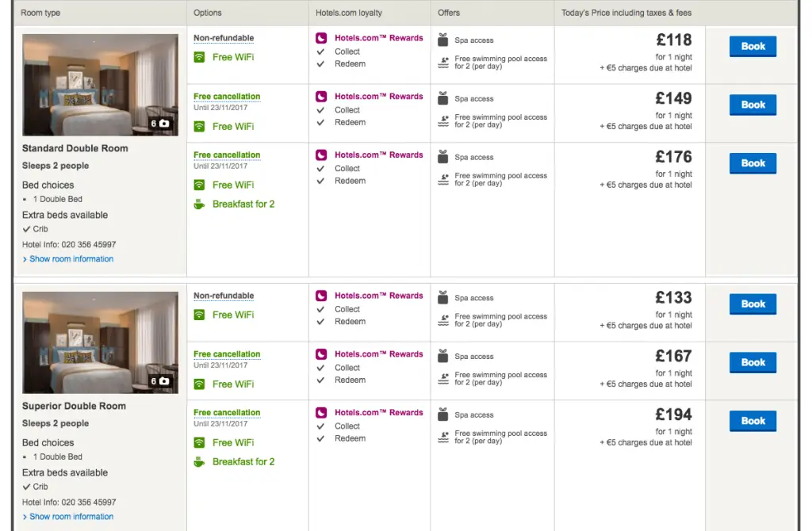Click the Room type column header
This screenshot has height=531, width=812.
point(40,13)
